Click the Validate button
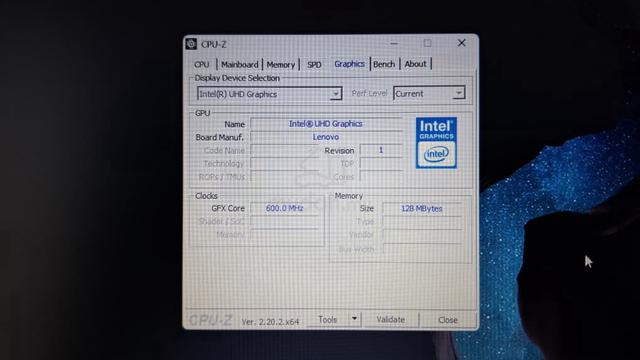This screenshot has height=360, width=640. (391, 320)
